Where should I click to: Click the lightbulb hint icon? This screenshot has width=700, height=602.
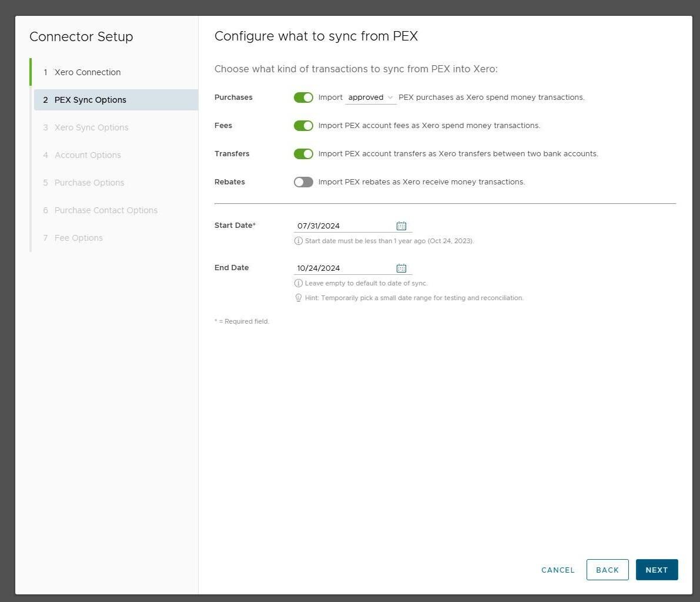click(x=299, y=298)
